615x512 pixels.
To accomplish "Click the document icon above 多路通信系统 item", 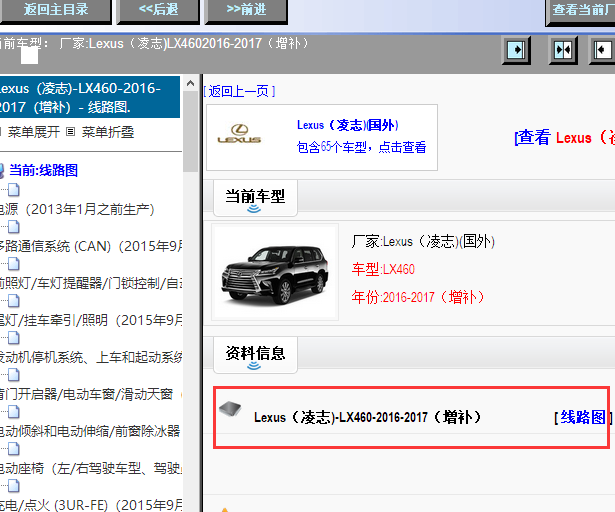I will (x=14, y=226).
